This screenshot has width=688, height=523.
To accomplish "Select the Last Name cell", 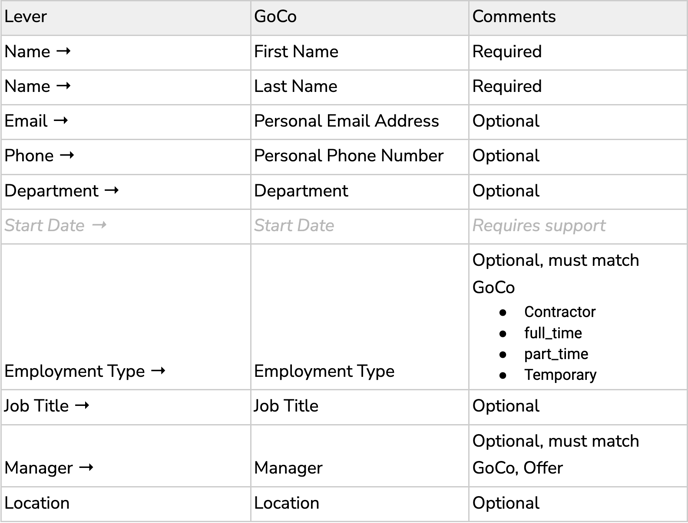I will point(359,87).
